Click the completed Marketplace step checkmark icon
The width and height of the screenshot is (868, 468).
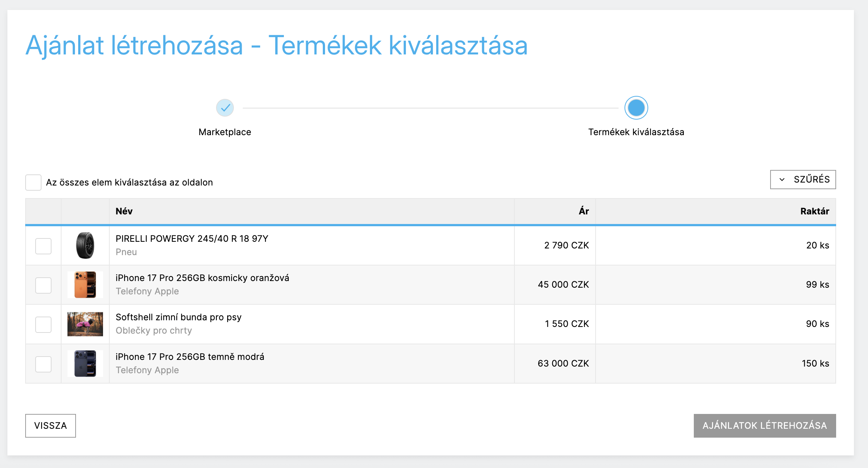(x=225, y=108)
